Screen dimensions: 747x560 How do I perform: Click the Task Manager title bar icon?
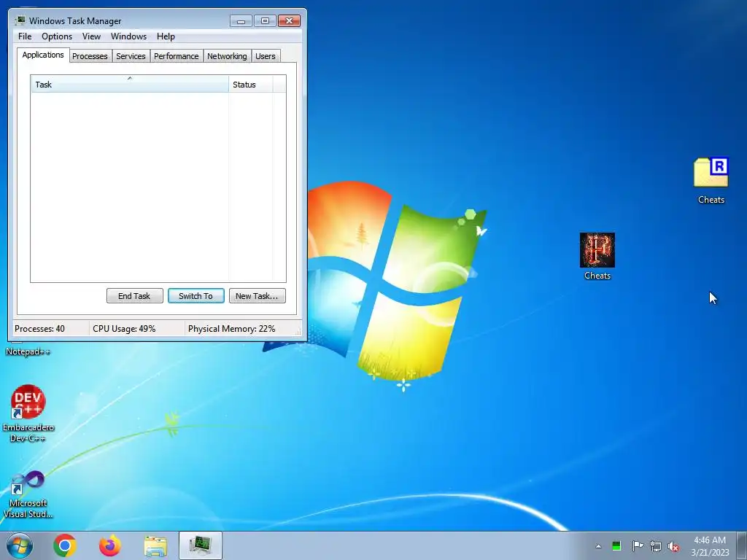(20, 20)
